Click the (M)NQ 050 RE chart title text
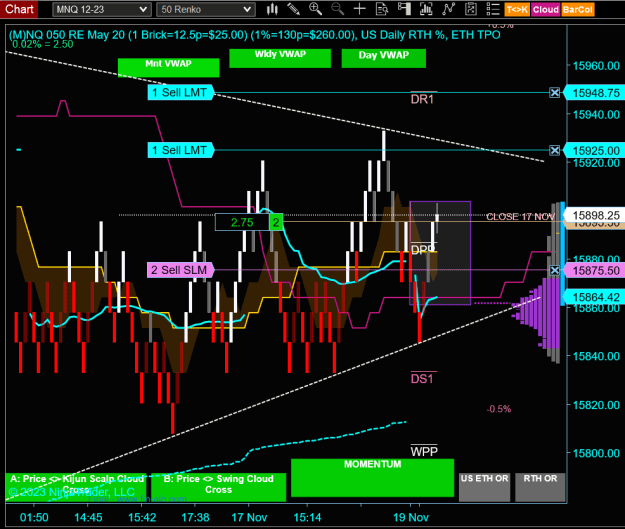This screenshot has height=529, width=625. click(254, 35)
